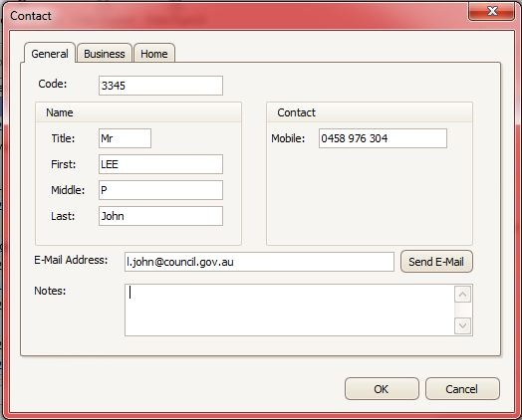Image resolution: width=522 pixels, height=420 pixels.
Task: Click the Middle name field
Action: point(160,190)
